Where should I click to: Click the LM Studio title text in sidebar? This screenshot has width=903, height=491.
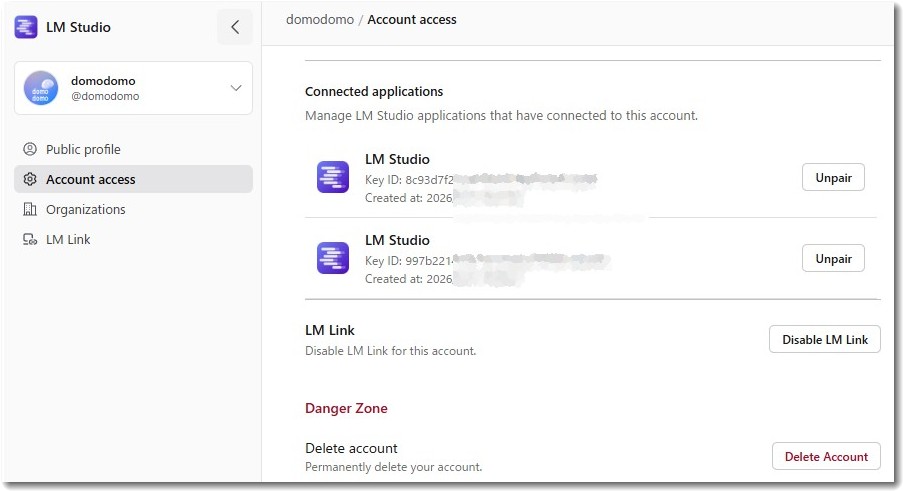click(x=78, y=27)
